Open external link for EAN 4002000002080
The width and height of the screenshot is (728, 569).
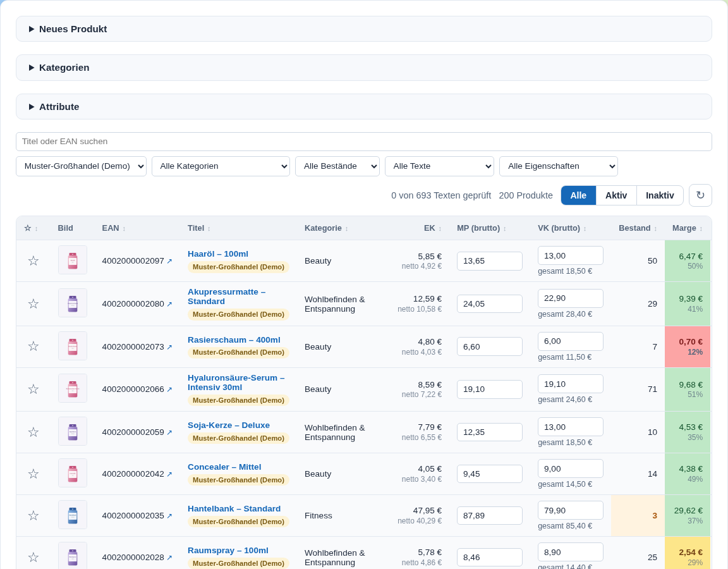point(169,304)
